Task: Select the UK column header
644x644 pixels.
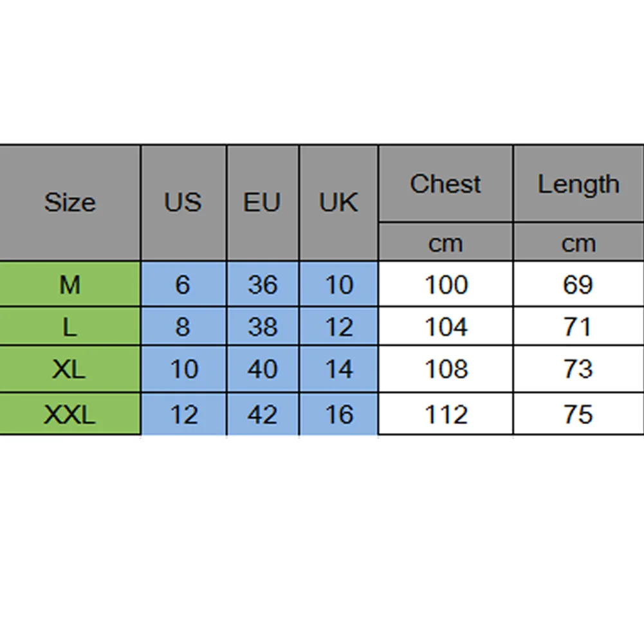Action: [x=338, y=203]
